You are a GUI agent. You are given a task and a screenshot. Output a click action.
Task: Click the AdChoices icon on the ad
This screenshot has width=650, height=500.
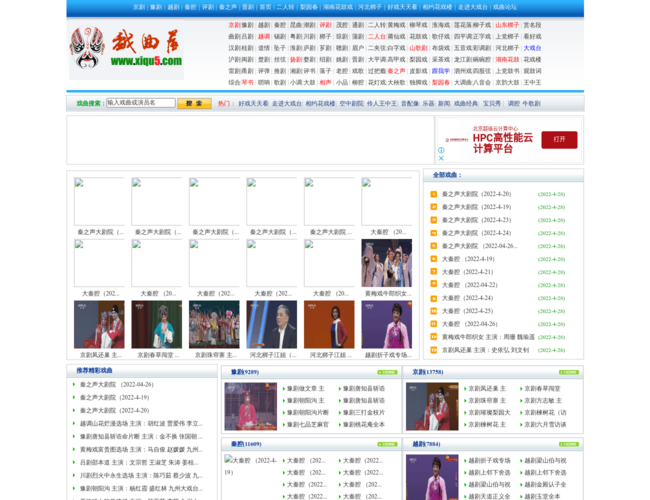click(440, 155)
